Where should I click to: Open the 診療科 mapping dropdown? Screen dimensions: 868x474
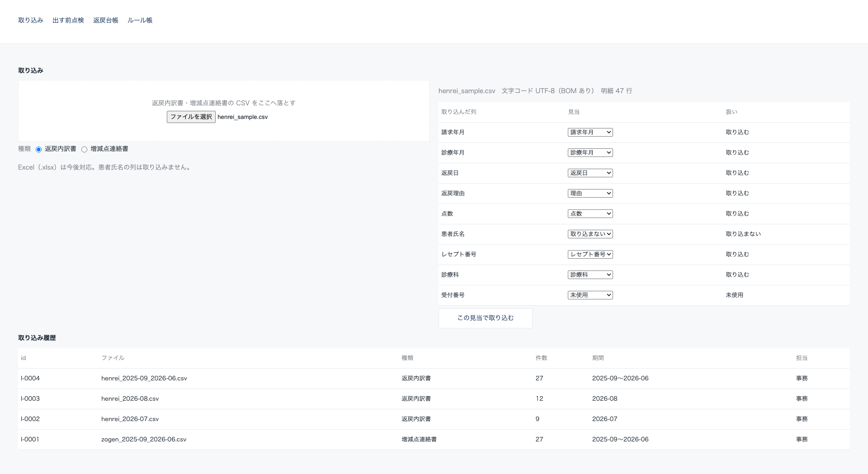click(x=590, y=275)
